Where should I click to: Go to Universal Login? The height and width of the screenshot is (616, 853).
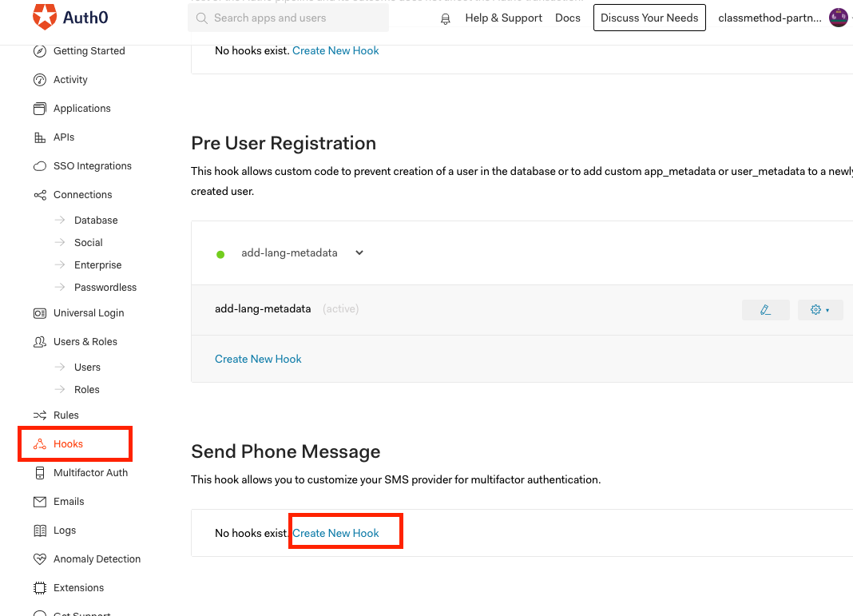89,313
